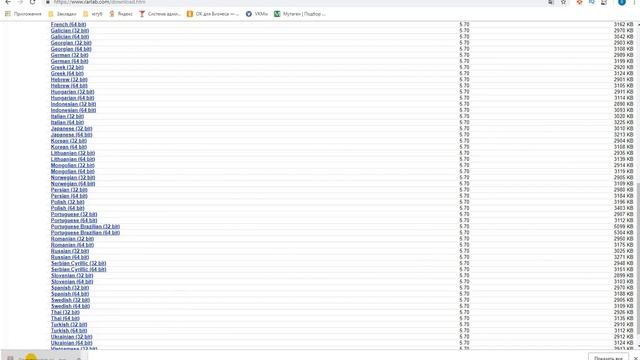Download Ukrainian (64 bit) version
640x360 pixels.
click(x=71, y=343)
